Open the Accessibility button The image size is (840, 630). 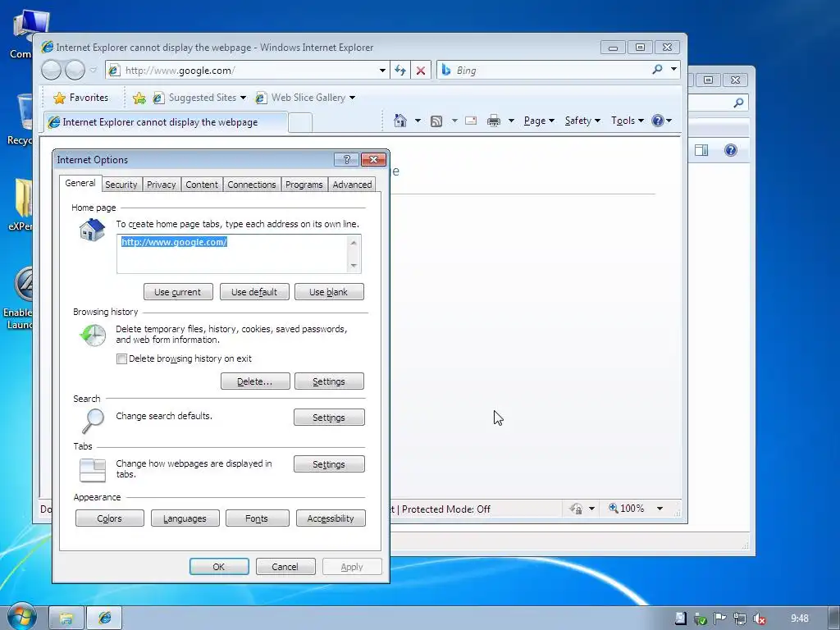(331, 518)
